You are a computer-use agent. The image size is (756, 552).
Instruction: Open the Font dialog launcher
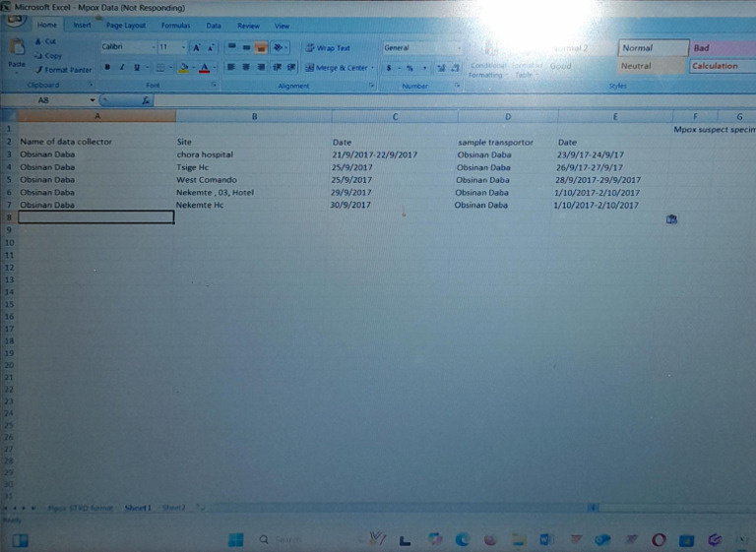(214, 86)
